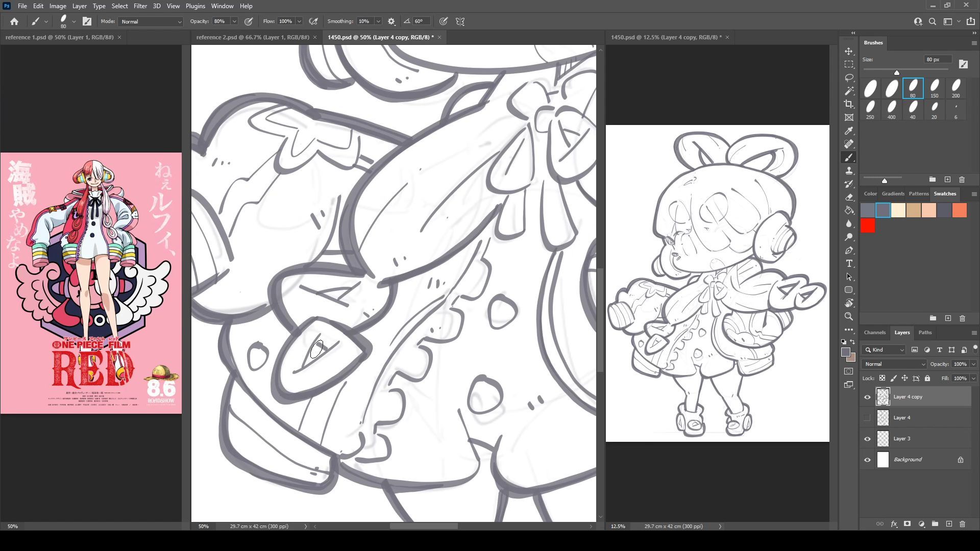The height and width of the screenshot is (551, 980).
Task: Select the Frame tool
Action: click(x=849, y=117)
